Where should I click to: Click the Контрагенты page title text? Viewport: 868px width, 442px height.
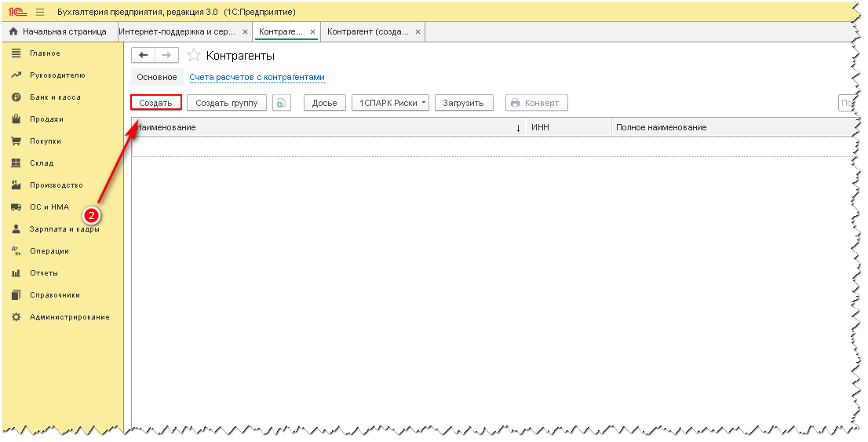click(240, 56)
